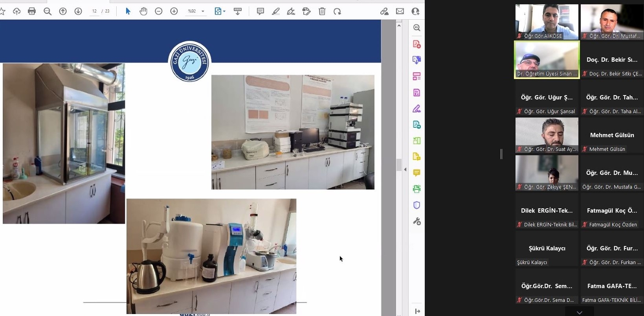This screenshot has width=644, height=316.
Task: Select Doç. Dr. Bekir Sıtkı participant tile
Action: click(612, 60)
